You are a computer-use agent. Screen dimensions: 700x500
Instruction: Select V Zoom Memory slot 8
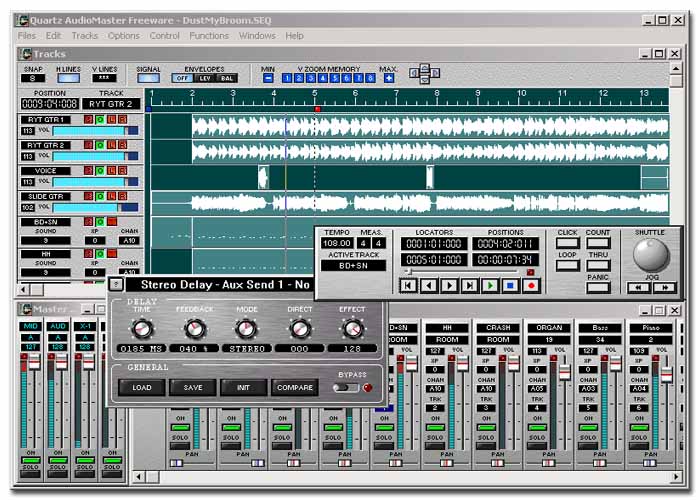(370, 78)
